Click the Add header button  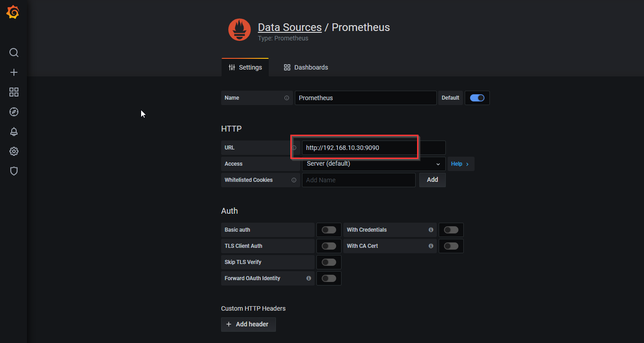pyautogui.click(x=249, y=325)
